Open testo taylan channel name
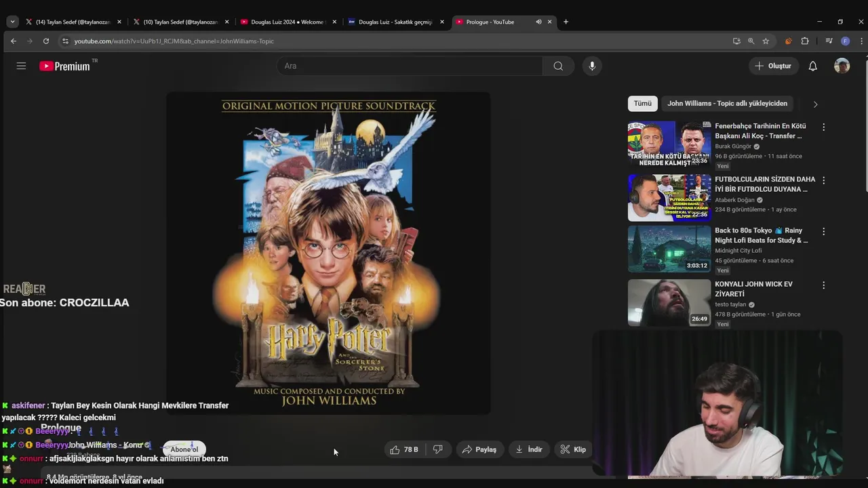Screen dimensions: 868x488 point(730,304)
